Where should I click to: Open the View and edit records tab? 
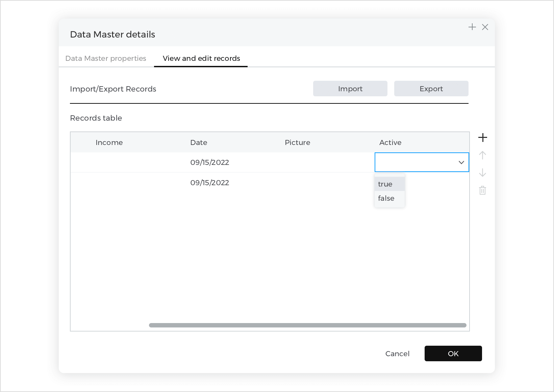point(201,58)
